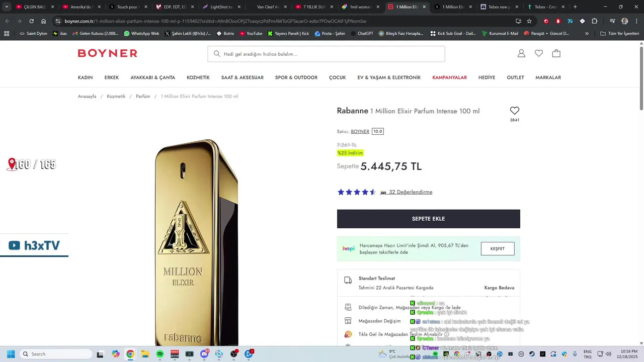Open the 32 Değerlendirme reviews link
Screen dimensions: 644x362
411,192
